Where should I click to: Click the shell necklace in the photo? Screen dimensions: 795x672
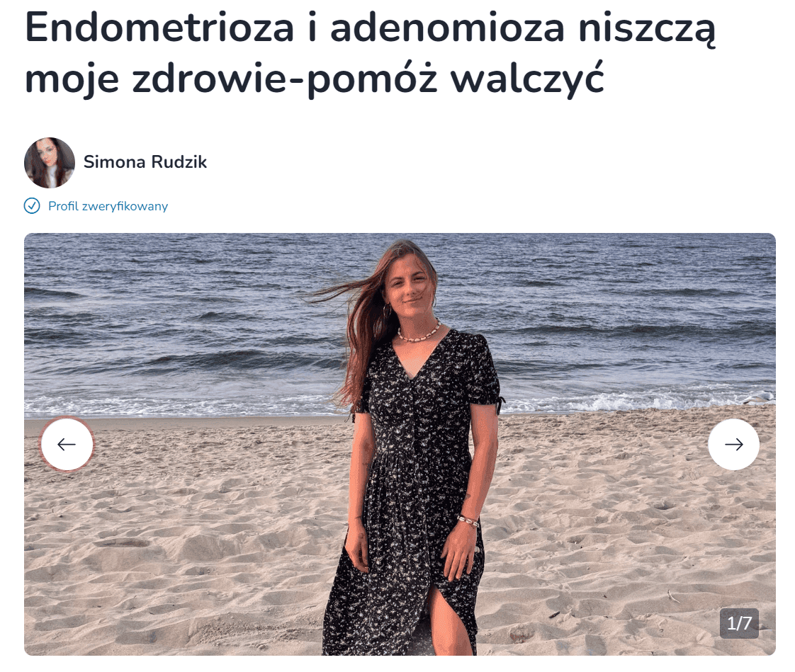[419, 332]
